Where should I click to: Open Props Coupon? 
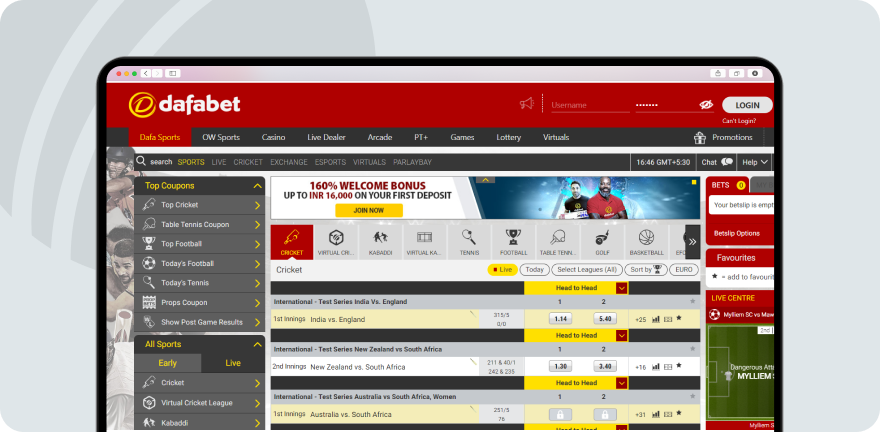[199, 303]
